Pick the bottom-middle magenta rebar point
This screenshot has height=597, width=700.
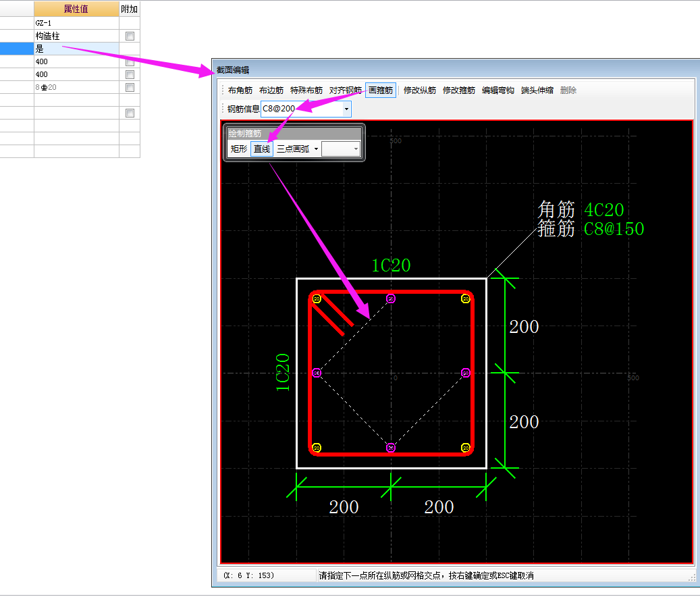click(x=391, y=448)
